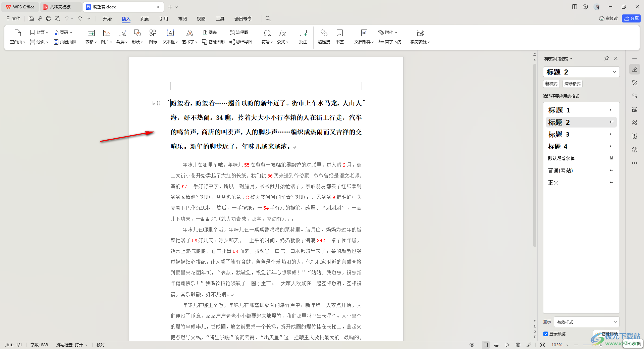Switch to the 视图 ribbon tab
Screen dimensions: 644x349
point(201,18)
